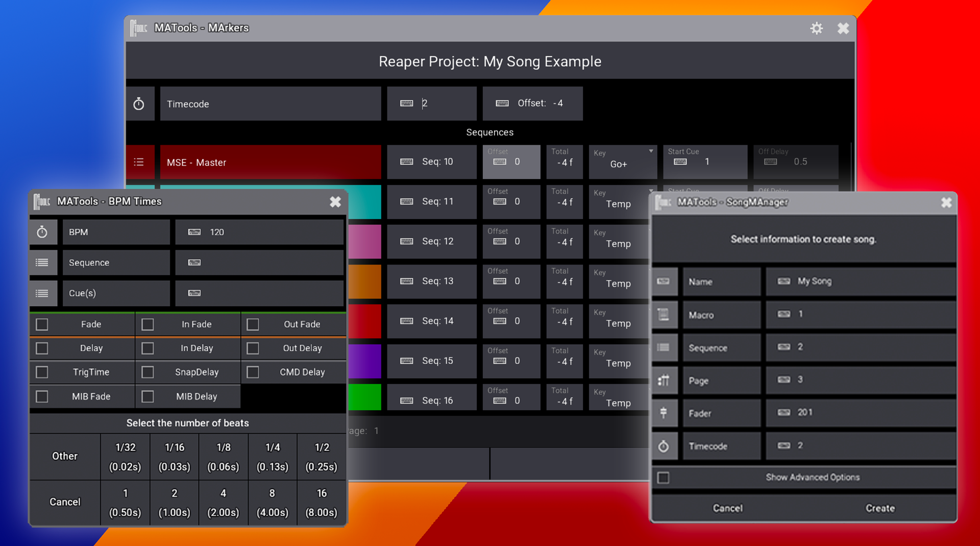980x546 pixels.
Task: Open Key Temp dropdown for Seq: 15
Action: point(619,361)
